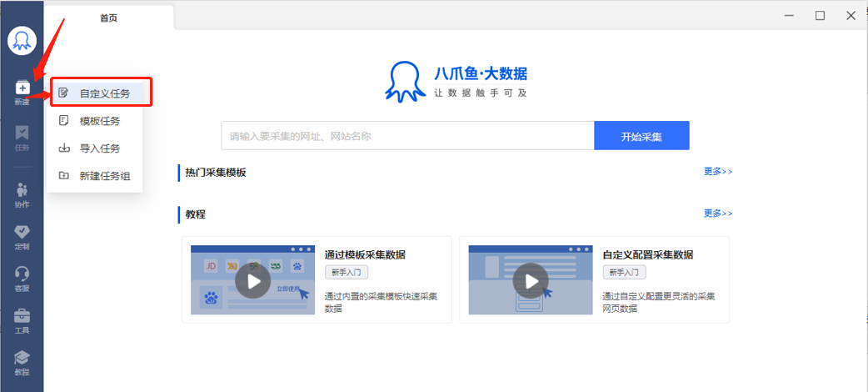The width and height of the screenshot is (868, 392).
Task: Open the 任务 (Tasks) sidebar icon
Action: tap(22, 138)
